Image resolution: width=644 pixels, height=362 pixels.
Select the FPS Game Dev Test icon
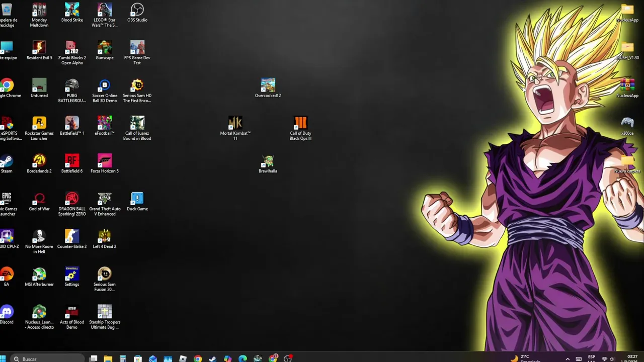tap(137, 53)
